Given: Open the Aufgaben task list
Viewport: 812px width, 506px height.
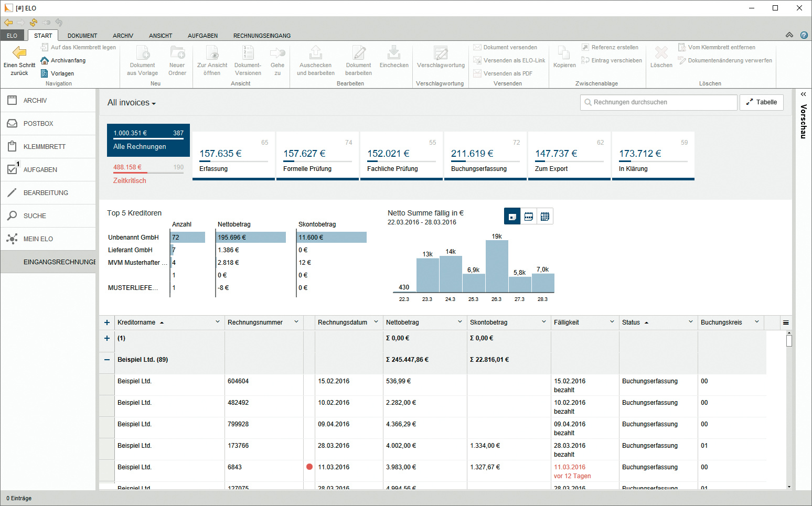Looking at the screenshot, I should coord(40,170).
